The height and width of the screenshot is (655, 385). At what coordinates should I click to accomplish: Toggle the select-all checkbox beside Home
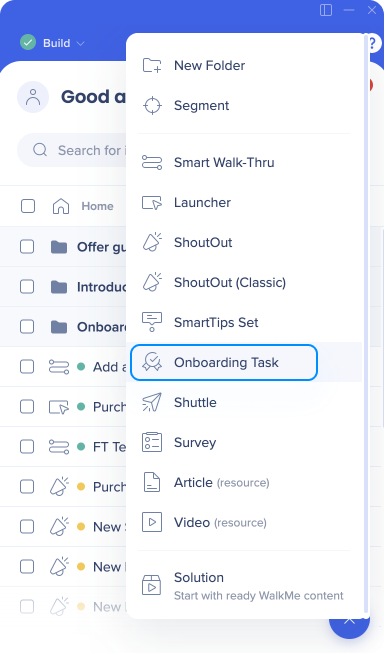tap(28, 206)
